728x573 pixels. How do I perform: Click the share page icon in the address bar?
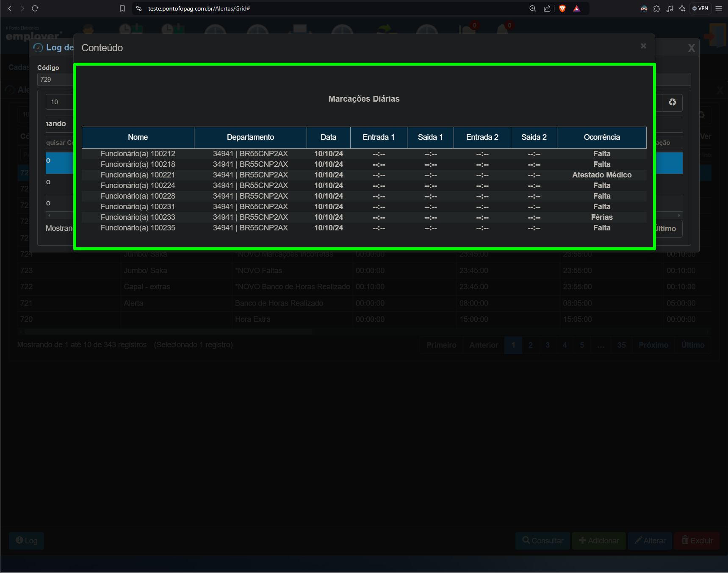pos(547,8)
